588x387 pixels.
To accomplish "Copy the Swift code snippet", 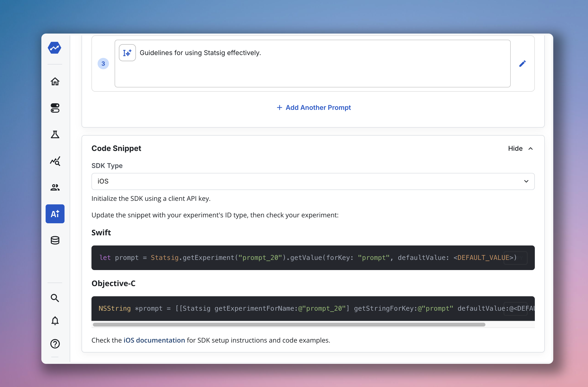I will click(515, 258).
